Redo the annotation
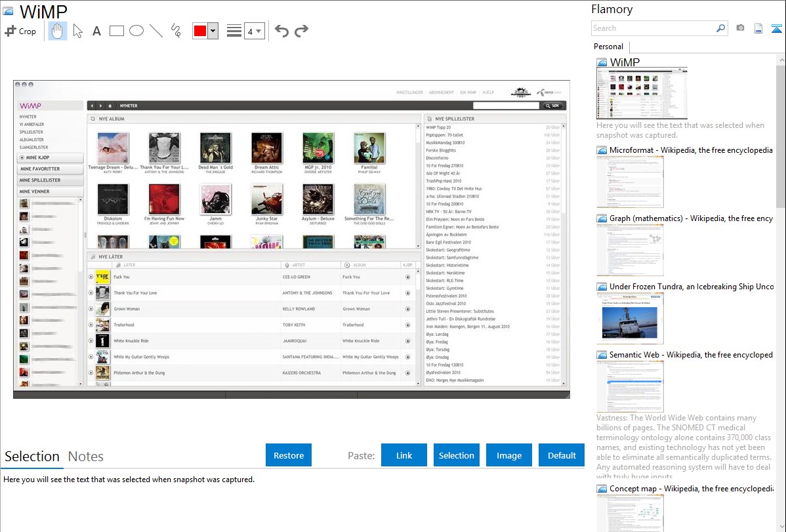This screenshot has height=532, width=786. click(x=301, y=31)
